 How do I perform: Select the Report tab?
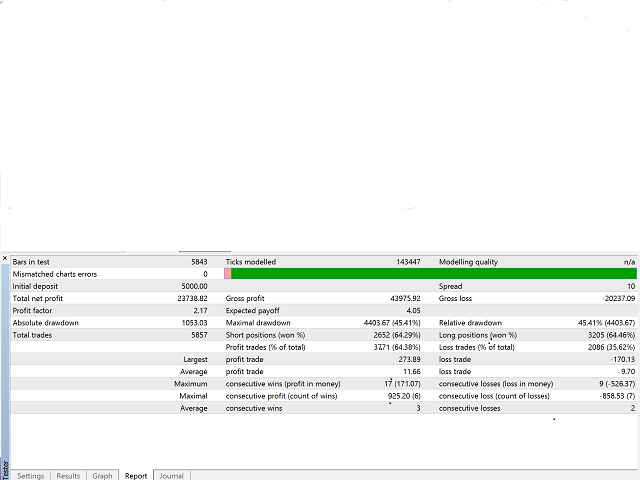click(x=136, y=476)
